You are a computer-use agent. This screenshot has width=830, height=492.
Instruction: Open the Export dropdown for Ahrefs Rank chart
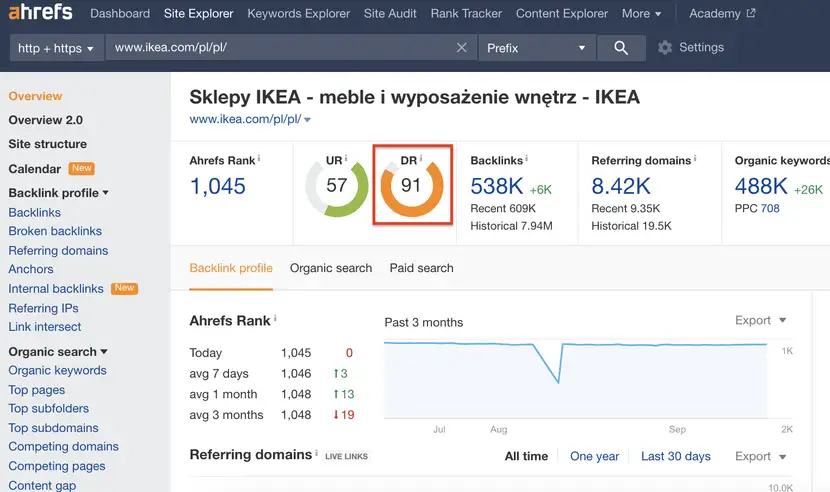click(761, 320)
